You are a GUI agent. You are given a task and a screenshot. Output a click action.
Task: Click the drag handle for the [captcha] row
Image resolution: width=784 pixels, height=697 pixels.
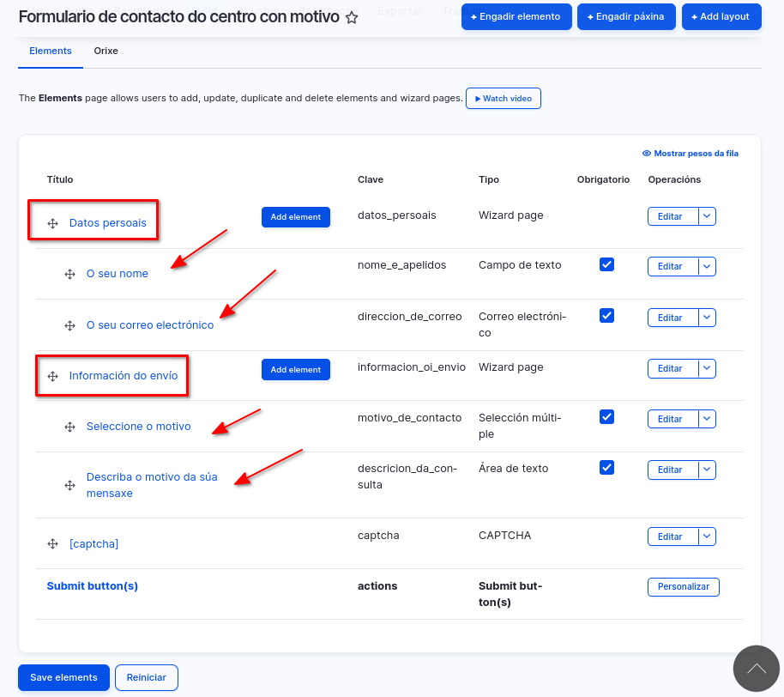pos(52,544)
